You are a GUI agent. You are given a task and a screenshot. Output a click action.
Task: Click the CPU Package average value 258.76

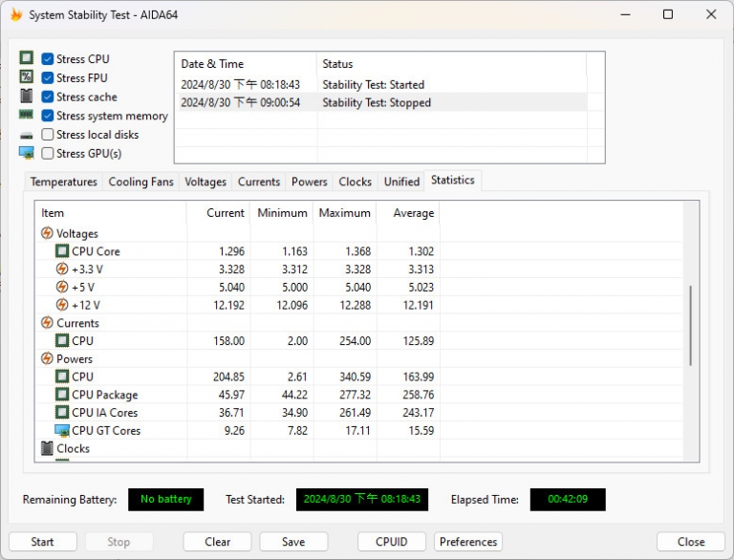point(418,395)
